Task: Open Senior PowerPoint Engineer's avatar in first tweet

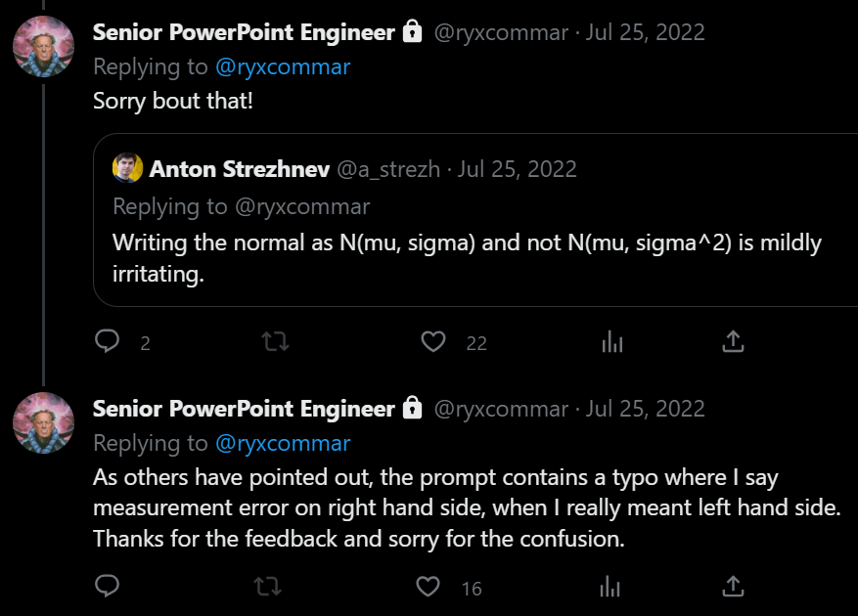Action: [44, 47]
